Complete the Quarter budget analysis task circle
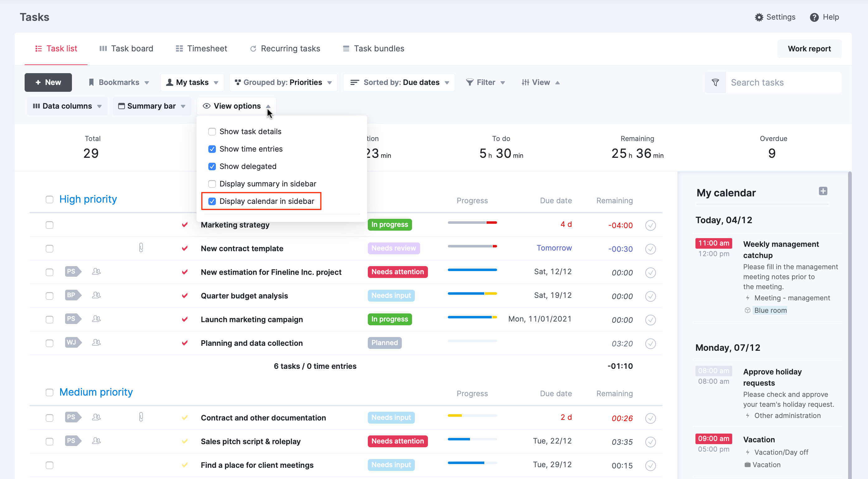 [650, 296]
